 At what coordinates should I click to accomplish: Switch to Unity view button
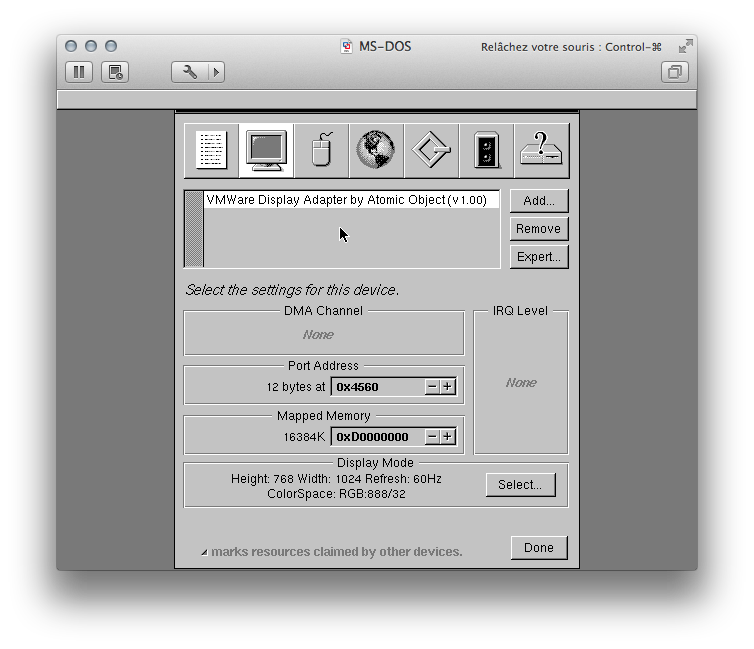pos(675,72)
